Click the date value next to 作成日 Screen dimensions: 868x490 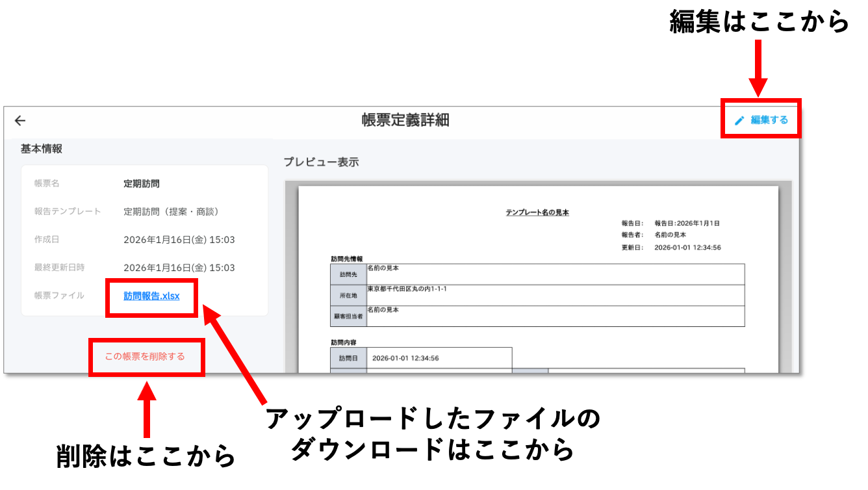click(x=179, y=240)
